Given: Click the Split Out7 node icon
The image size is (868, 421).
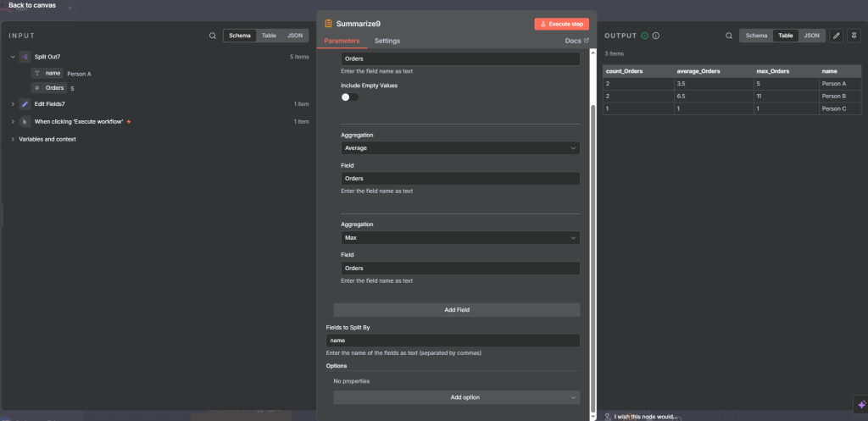Looking at the screenshot, I should (25, 57).
